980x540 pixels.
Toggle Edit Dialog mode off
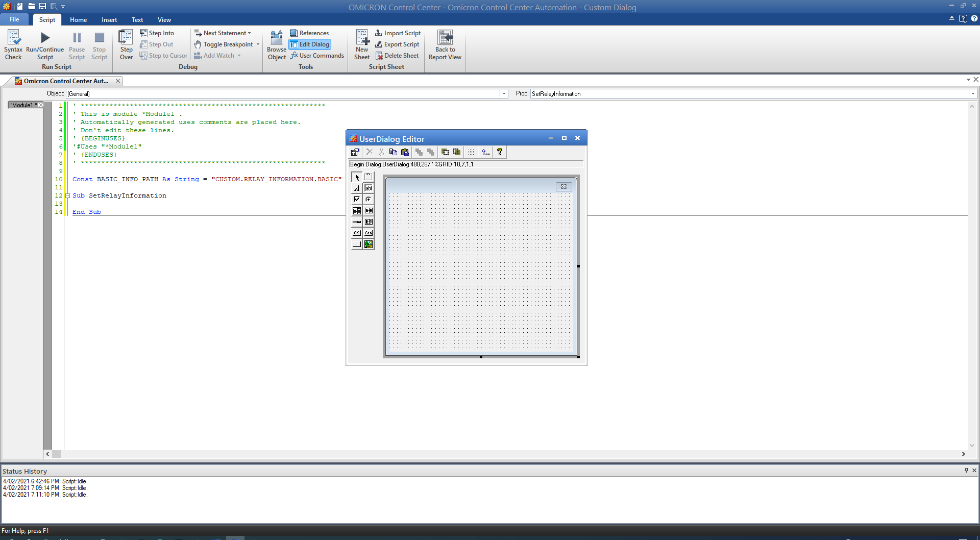[x=310, y=44]
